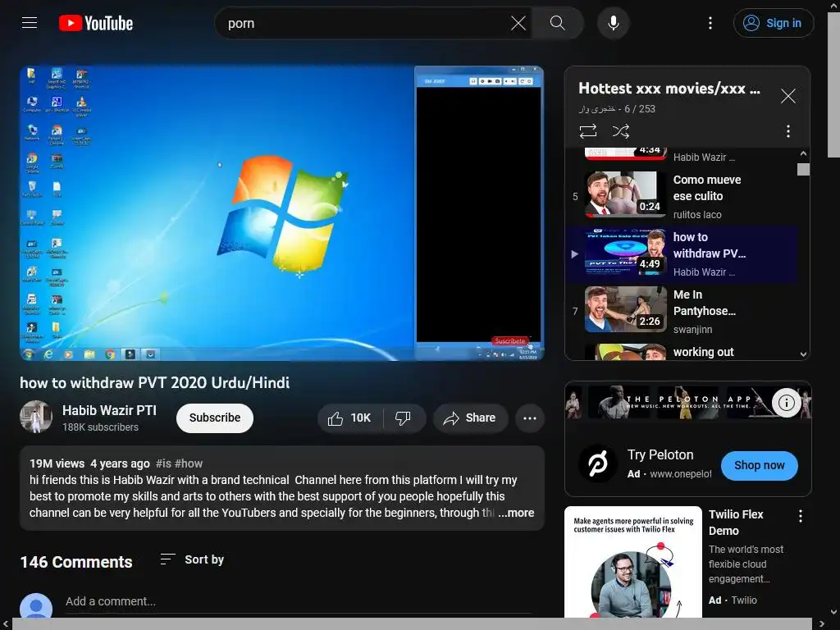Clear the search box text

[x=518, y=23]
